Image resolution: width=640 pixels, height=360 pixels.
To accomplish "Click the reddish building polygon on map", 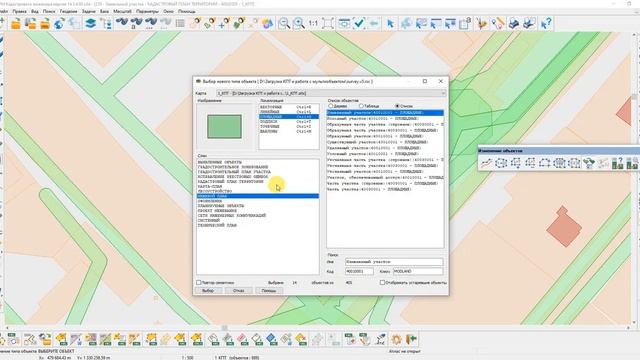I will [564, 227].
